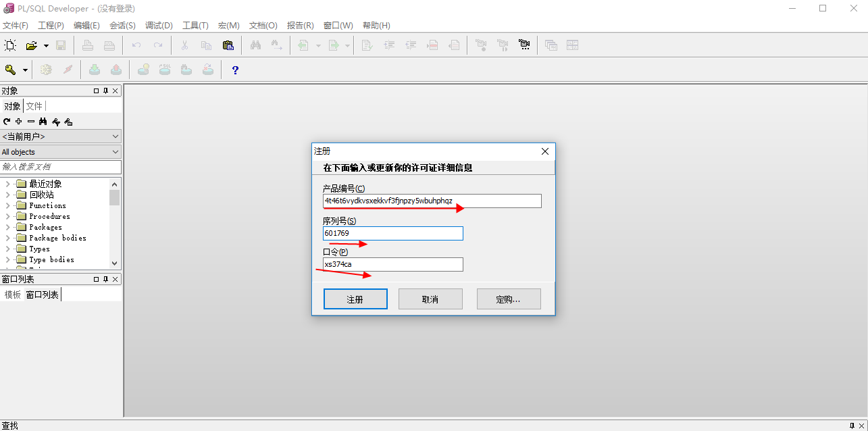The width and height of the screenshot is (868, 431).
Task: Click the blue question mark Help icon
Action: click(235, 70)
